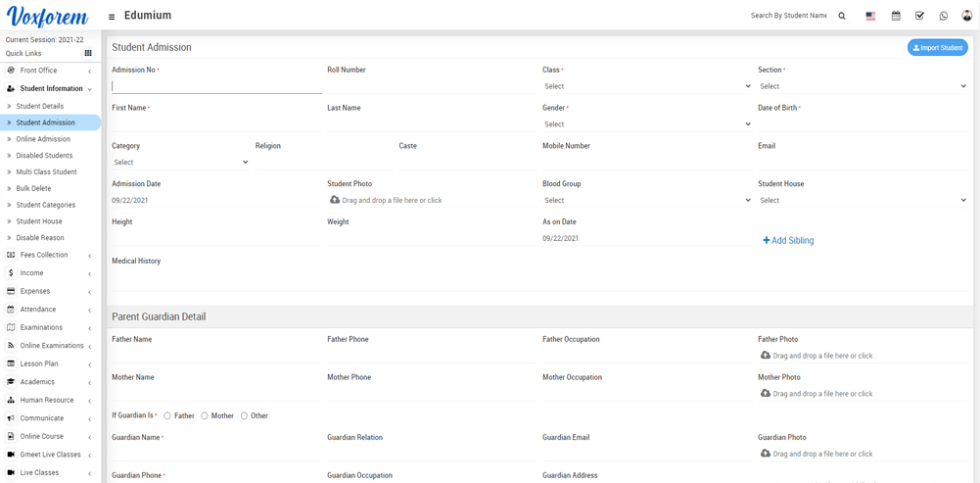Open the user profile avatar
The height and width of the screenshot is (483, 980).
pos(967,16)
